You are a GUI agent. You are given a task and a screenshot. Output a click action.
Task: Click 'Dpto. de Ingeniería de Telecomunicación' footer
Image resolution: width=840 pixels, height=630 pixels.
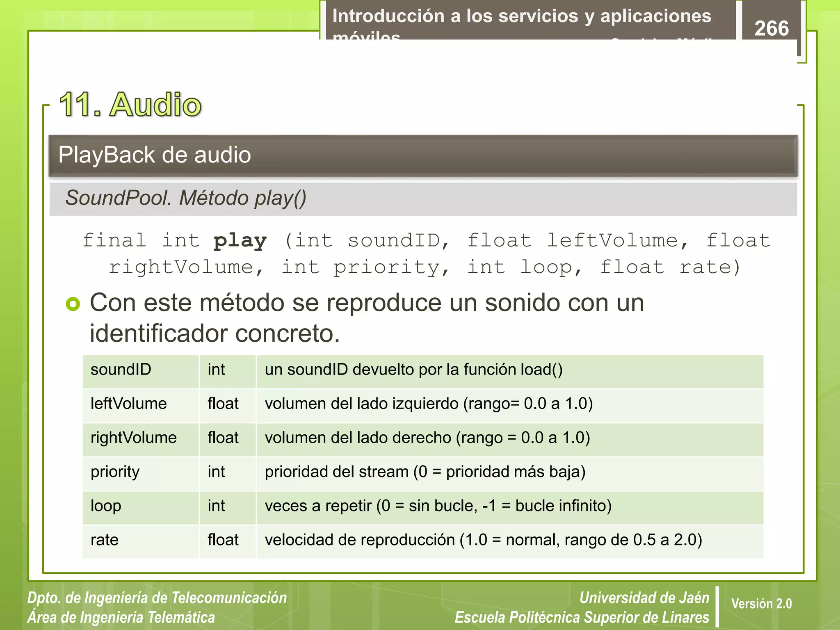pos(157,598)
